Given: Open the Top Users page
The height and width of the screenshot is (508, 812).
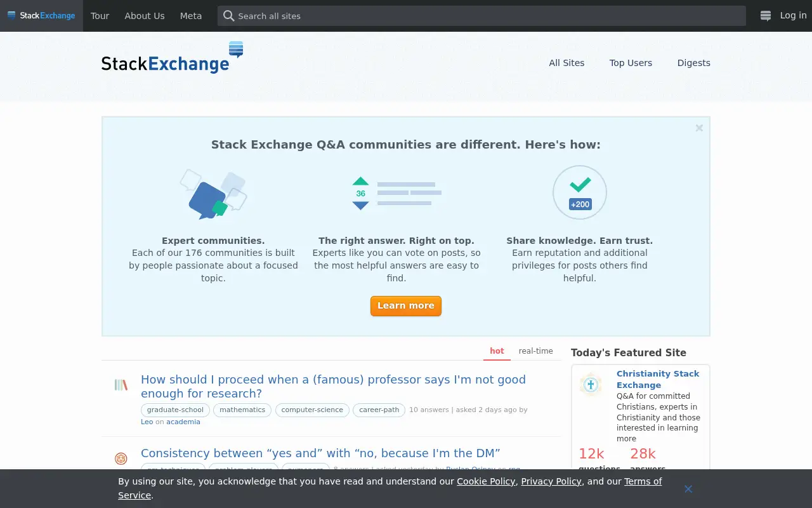Looking at the screenshot, I should point(631,63).
